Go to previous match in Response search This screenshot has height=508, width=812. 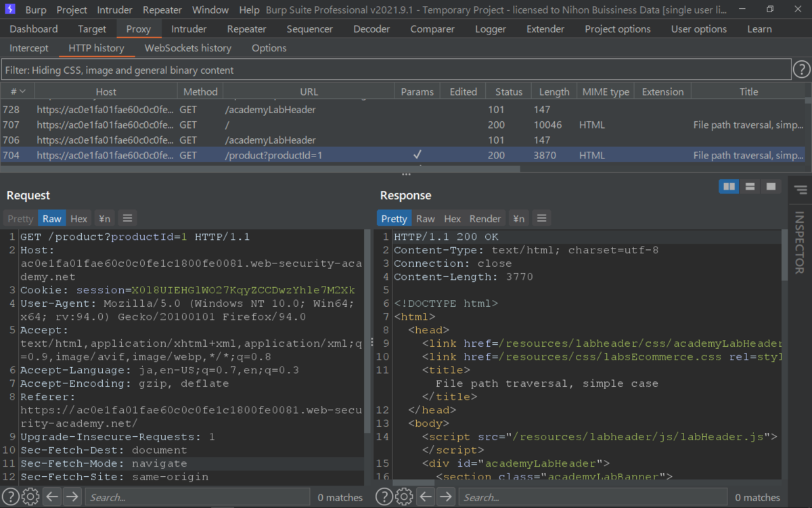425,497
